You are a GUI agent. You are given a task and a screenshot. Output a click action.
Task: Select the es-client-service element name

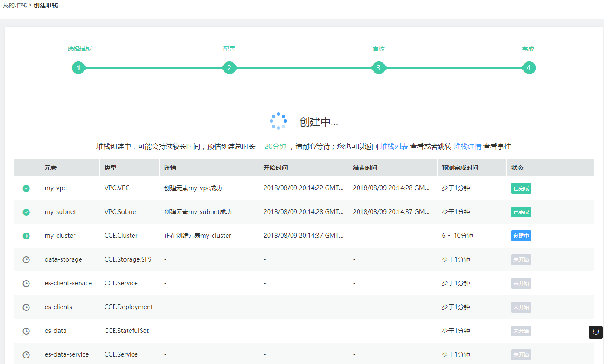tap(68, 284)
